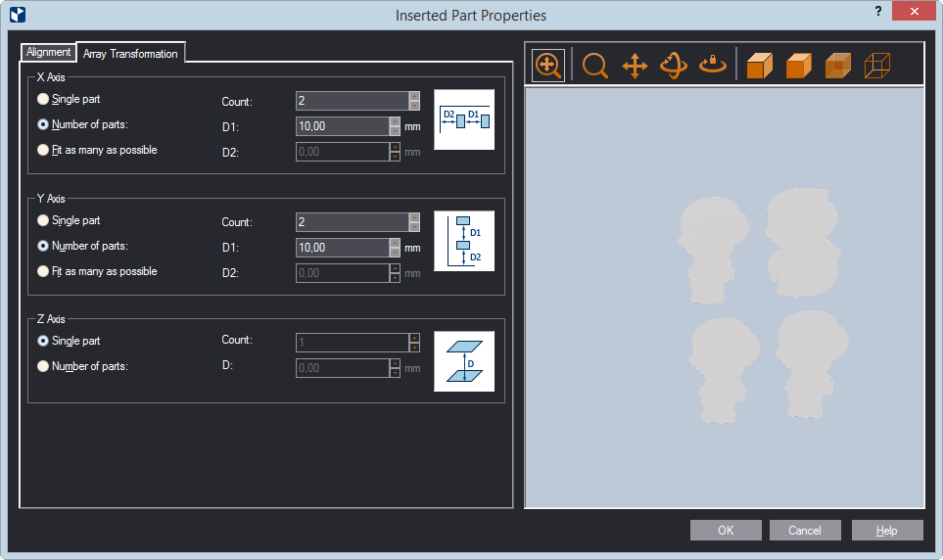Switch to solid shaded cube view

pyautogui.click(x=799, y=66)
